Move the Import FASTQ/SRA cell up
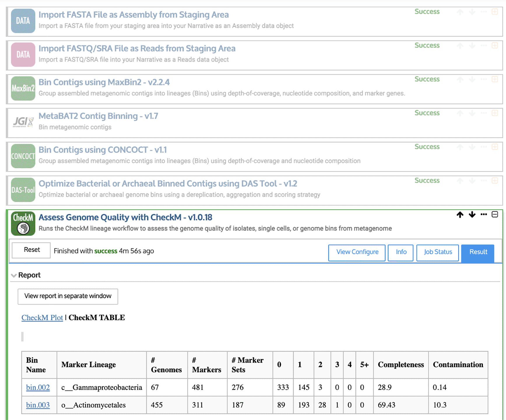Image resolution: width=506 pixels, height=420 pixels. (460, 46)
